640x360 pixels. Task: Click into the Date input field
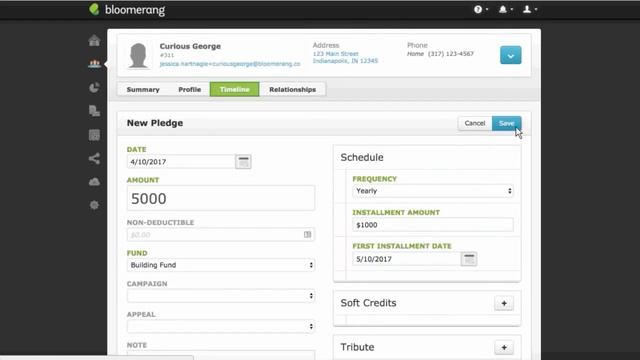click(181, 162)
